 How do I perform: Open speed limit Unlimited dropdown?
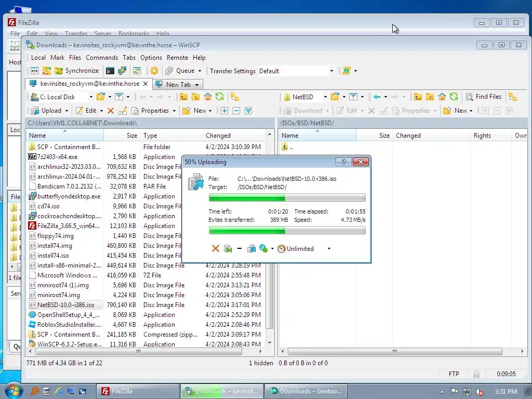[x=329, y=249]
